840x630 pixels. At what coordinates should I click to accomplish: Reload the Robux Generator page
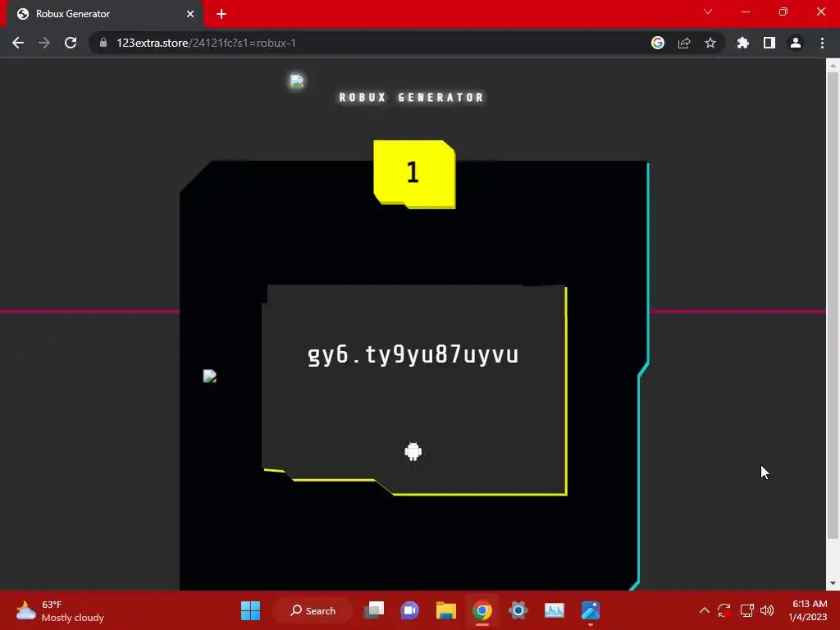click(x=71, y=43)
